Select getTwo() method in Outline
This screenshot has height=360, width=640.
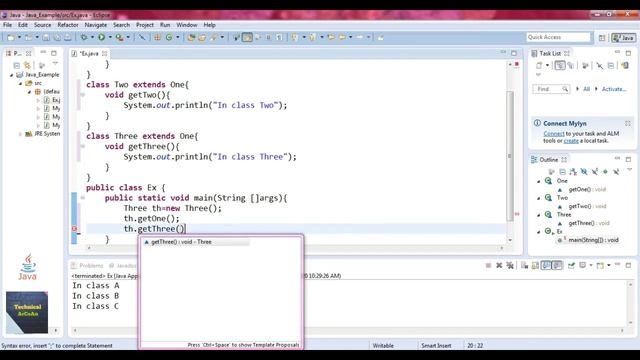click(x=587, y=207)
